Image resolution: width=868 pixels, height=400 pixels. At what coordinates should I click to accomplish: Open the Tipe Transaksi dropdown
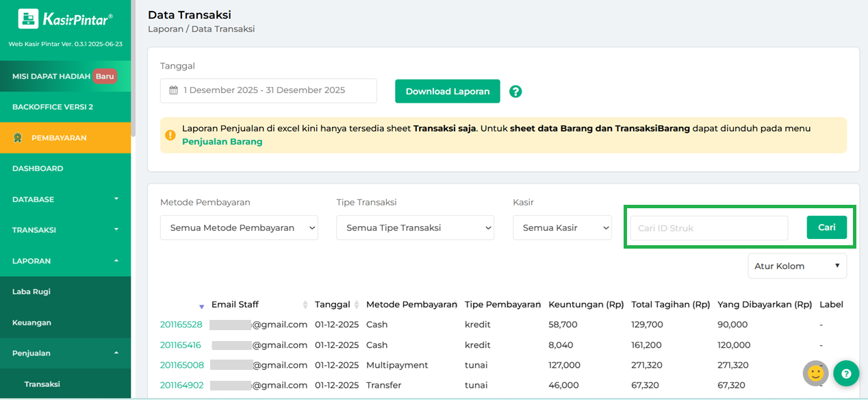point(415,228)
